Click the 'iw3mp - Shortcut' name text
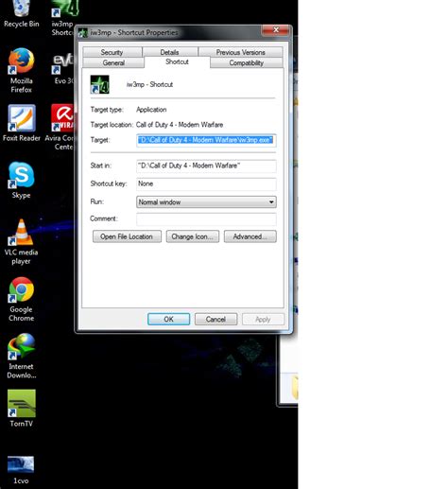This screenshot has height=489, width=448. pos(149,84)
